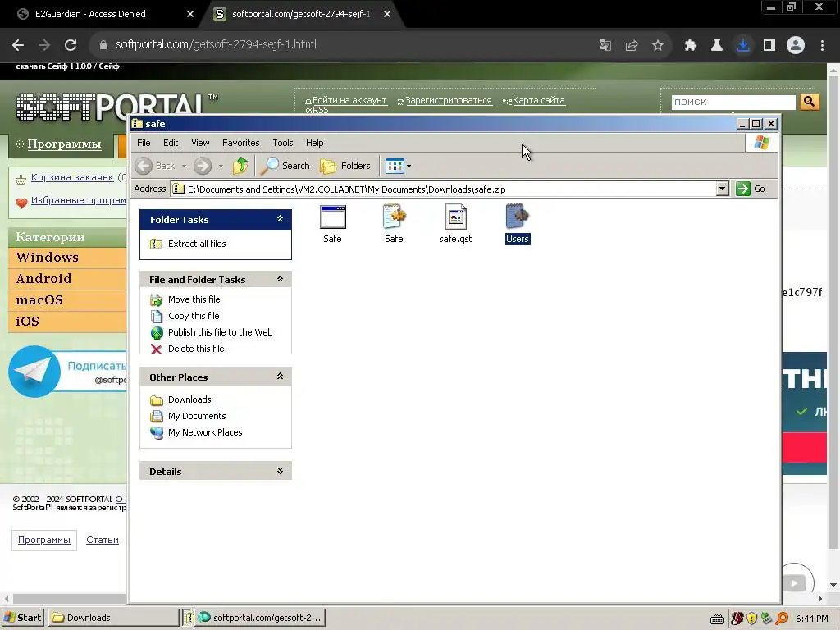The image size is (840, 630).
Task: Open Search in the safe window toolbar
Action: pos(285,166)
